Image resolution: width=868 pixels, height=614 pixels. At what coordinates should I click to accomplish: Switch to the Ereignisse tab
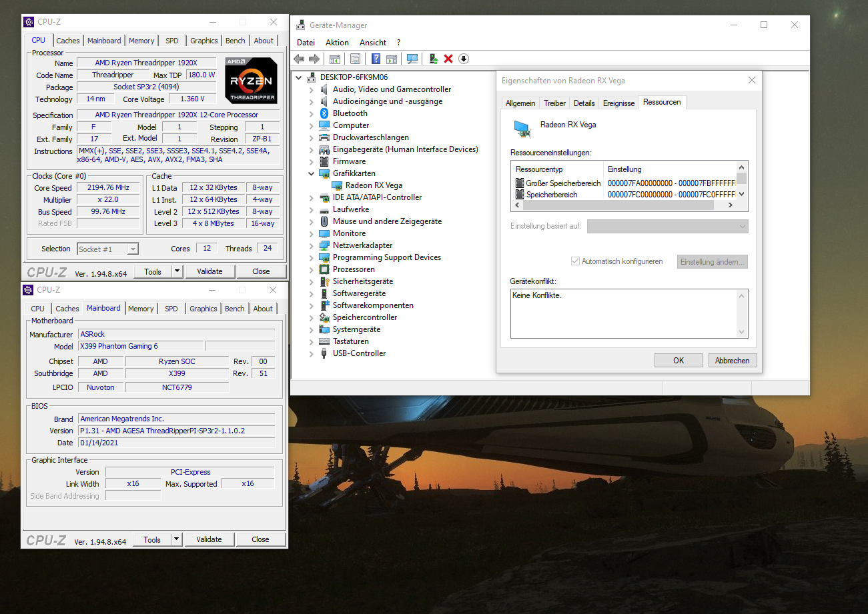[618, 103]
